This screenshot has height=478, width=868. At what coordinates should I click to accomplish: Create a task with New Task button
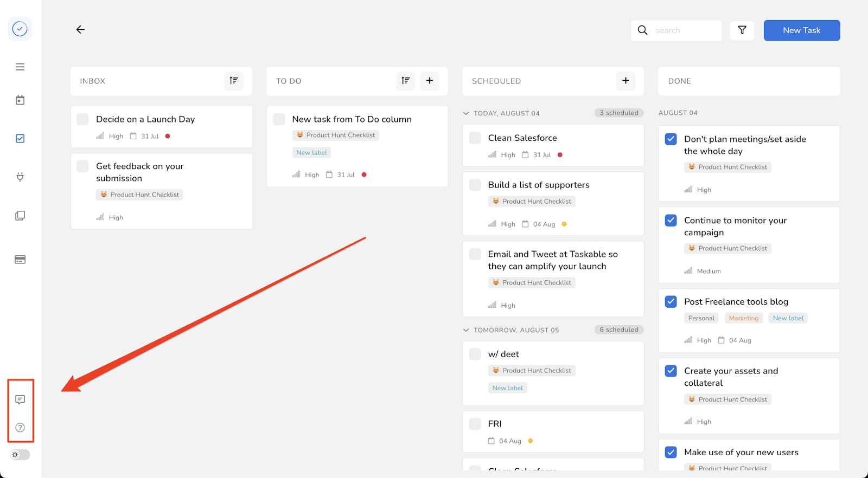[x=802, y=30]
